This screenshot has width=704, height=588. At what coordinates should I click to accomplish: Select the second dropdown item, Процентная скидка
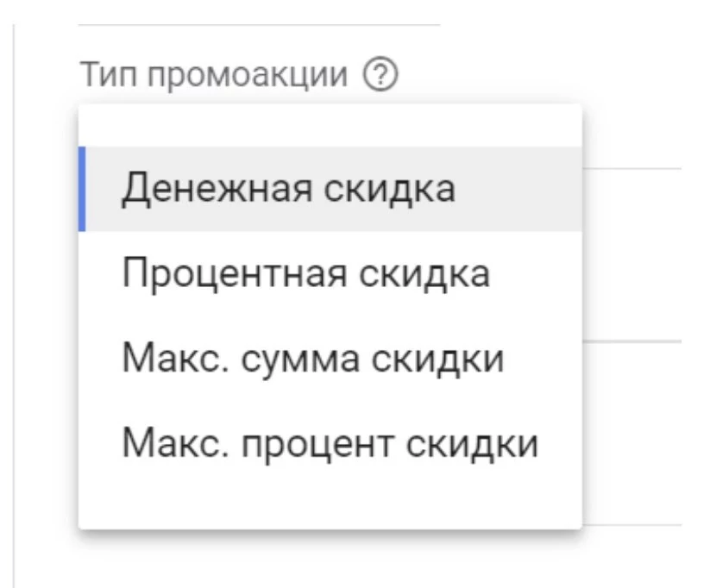pos(305,274)
